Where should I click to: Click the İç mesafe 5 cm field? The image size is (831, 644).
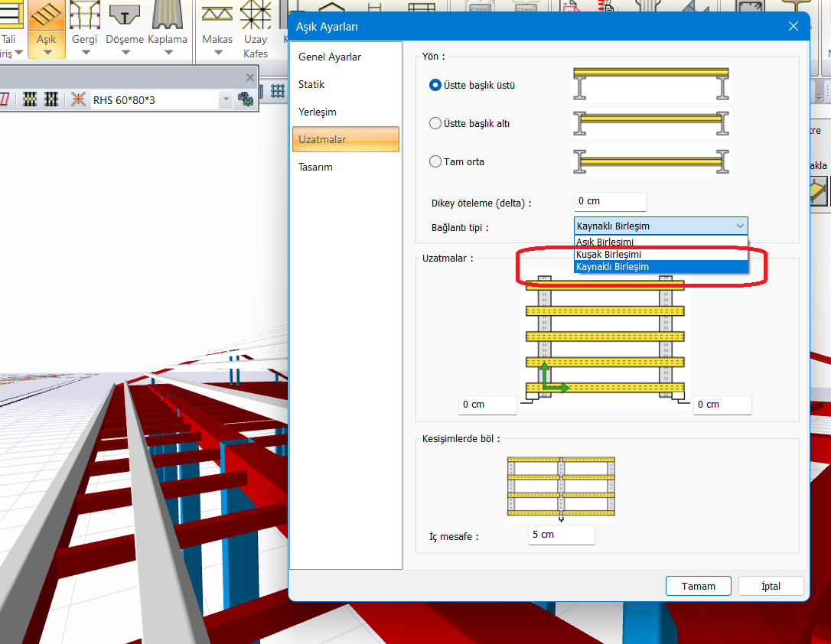(x=561, y=535)
